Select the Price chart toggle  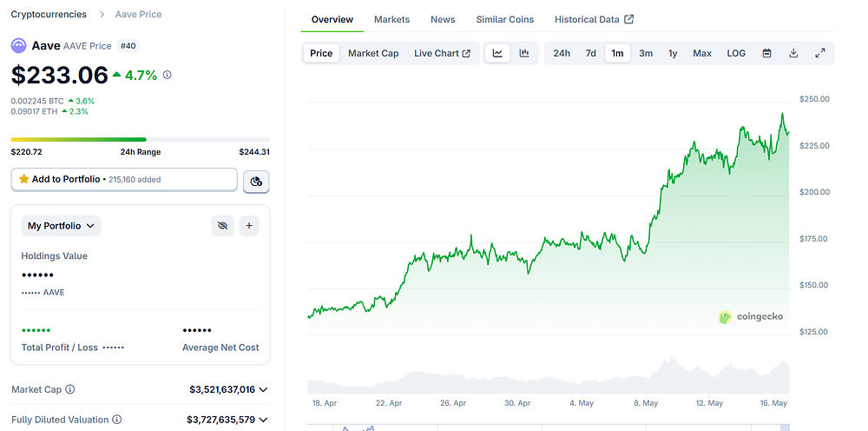point(321,53)
